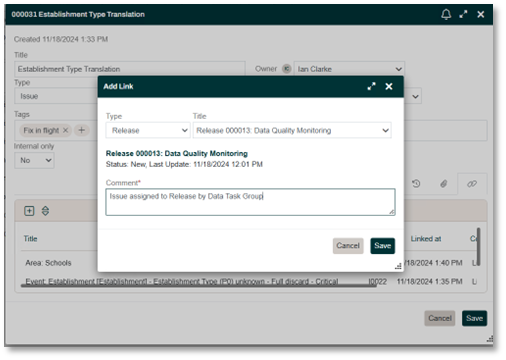The height and width of the screenshot is (360, 506).
Task: Click the Release 000013 heading text
Action: 177,153
